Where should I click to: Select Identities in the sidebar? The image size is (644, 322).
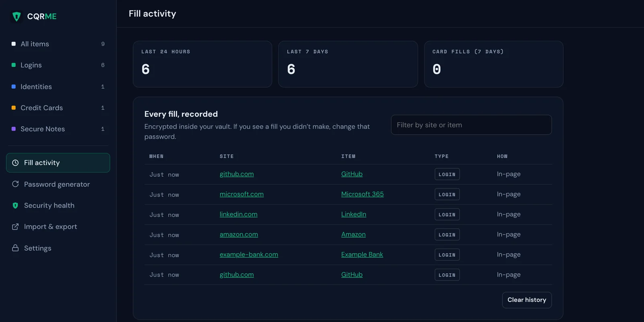58,87
